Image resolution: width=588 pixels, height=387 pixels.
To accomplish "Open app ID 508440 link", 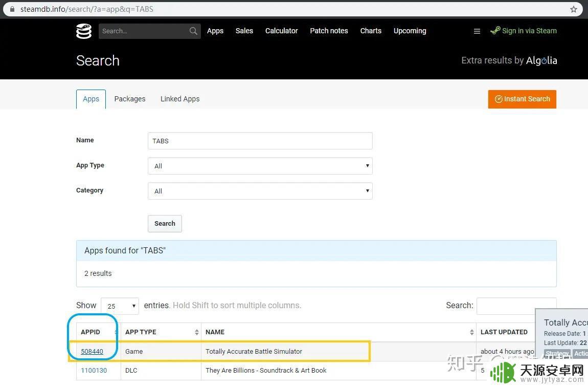I will point(92,352).
